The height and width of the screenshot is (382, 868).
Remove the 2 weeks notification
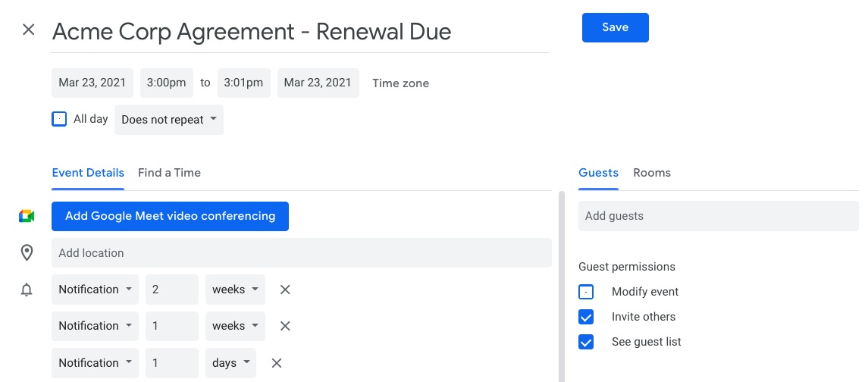click(285, 290)
